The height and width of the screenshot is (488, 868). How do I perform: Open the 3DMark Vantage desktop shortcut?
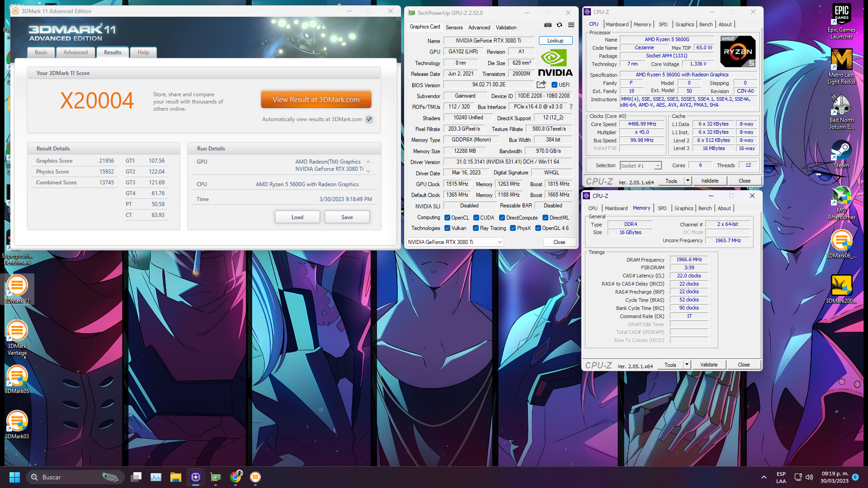(17, 338)
